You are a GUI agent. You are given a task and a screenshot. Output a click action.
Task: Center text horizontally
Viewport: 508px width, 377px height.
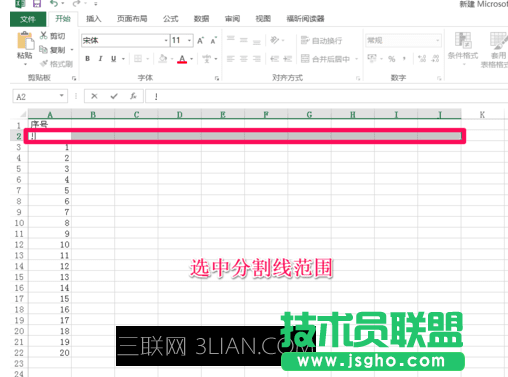point(244,59)
